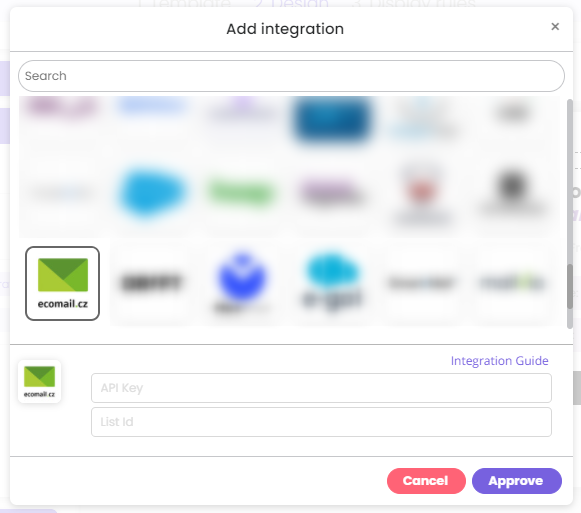Focus the Search integrations field
Viewport: 581px width, 513px height.
click(291, 76)
